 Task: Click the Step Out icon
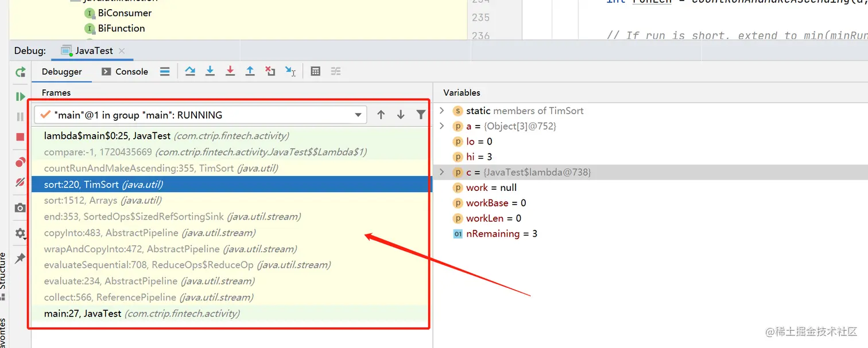tap(250, 71)
